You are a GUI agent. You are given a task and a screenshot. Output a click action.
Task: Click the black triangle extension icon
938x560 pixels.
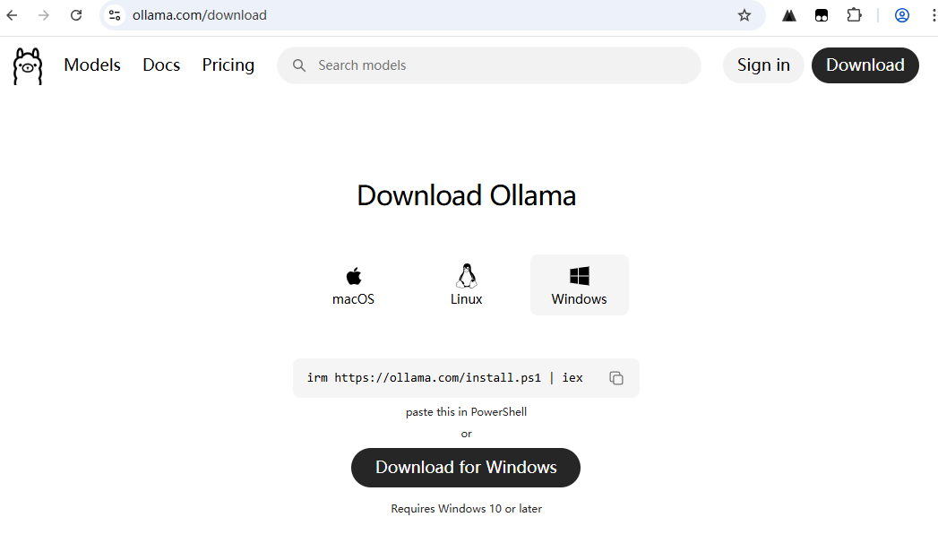(x=788, y=15)
